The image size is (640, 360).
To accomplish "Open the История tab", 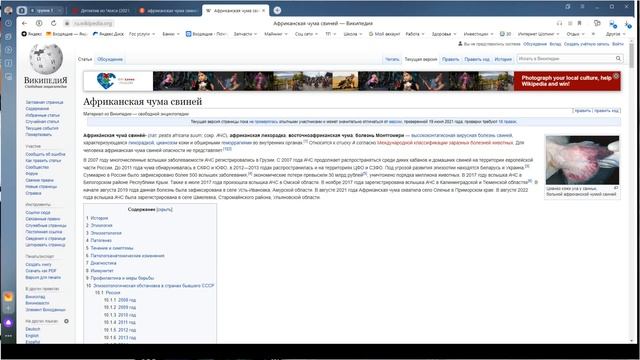I will pos(503,59).
